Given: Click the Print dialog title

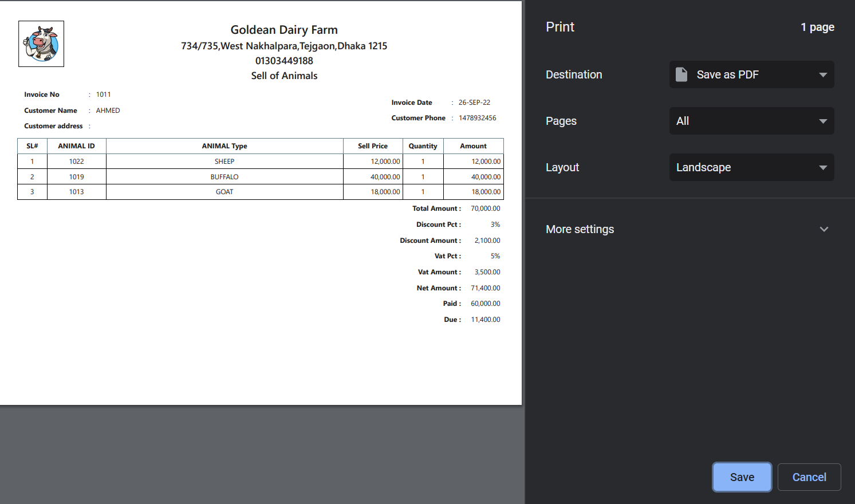Looking at the screenshot, I should point(560,27).
